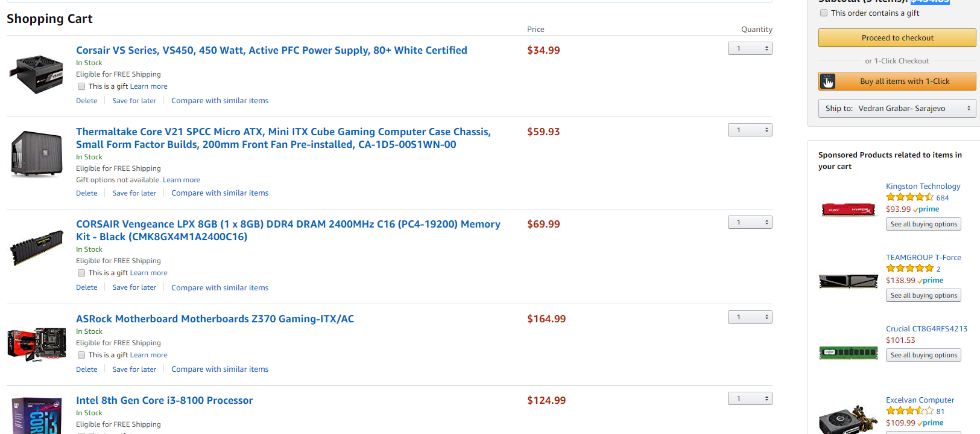This screenshot has height=434, width=980.
Task: Open the Intel Core i3 processor image
Action: point(36,416)
